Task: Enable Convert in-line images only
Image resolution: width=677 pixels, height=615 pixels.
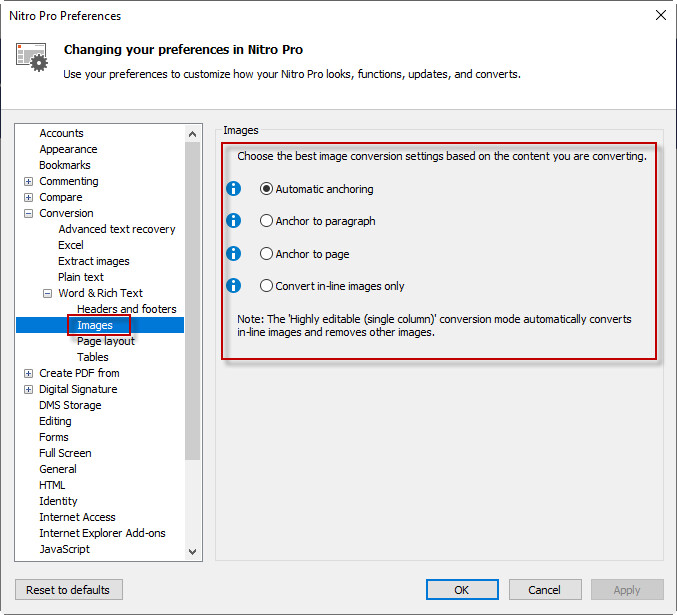Action: coord(266,286)
